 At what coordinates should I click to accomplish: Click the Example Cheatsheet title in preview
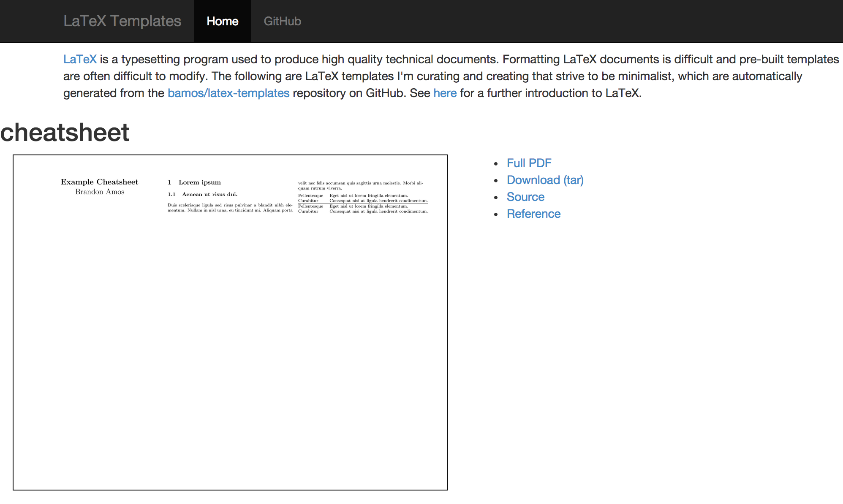99,182
